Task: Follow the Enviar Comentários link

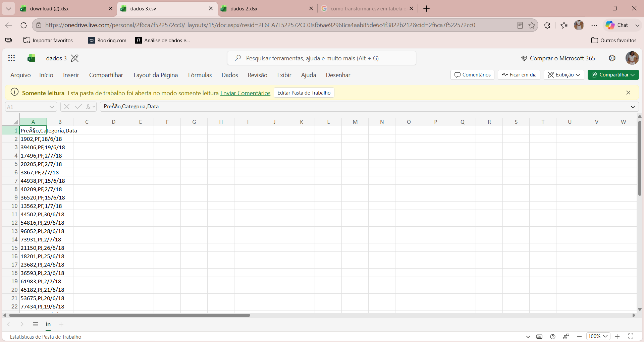Action: coord(245,93)
